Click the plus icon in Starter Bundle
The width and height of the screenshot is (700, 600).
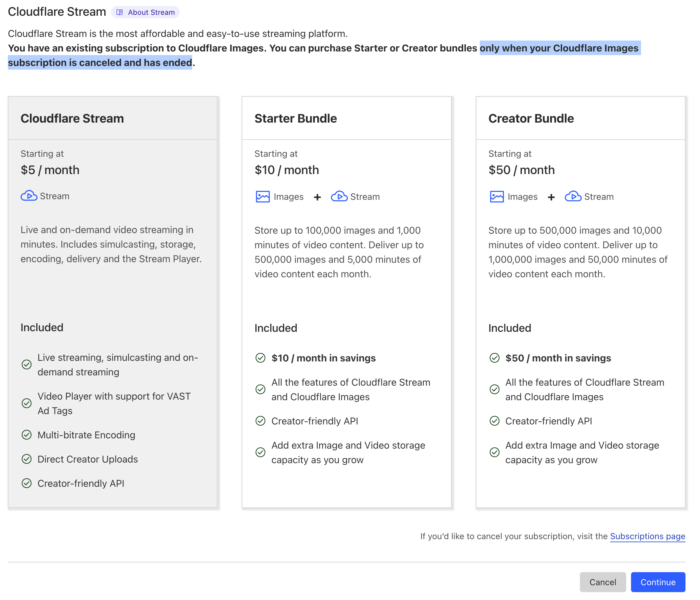[317, 197]
